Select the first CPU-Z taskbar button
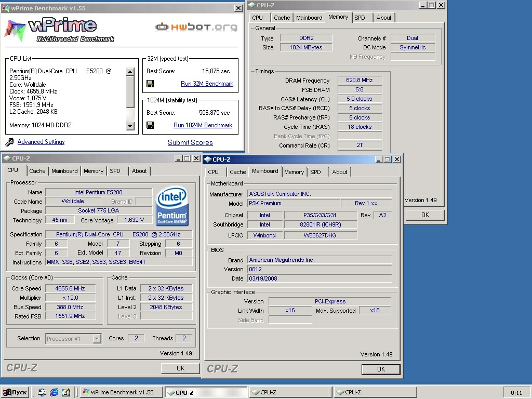The image size is (532, 399). [206, 392]
